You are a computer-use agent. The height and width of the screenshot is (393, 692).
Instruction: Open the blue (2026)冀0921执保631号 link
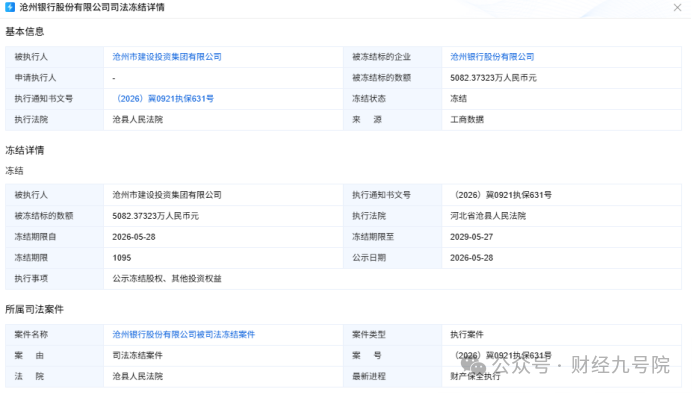tap(164, 99)
